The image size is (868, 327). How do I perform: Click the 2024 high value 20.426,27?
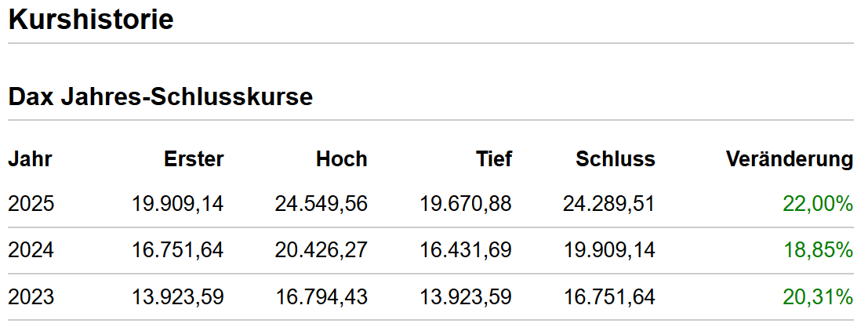[x=321, y=251]
